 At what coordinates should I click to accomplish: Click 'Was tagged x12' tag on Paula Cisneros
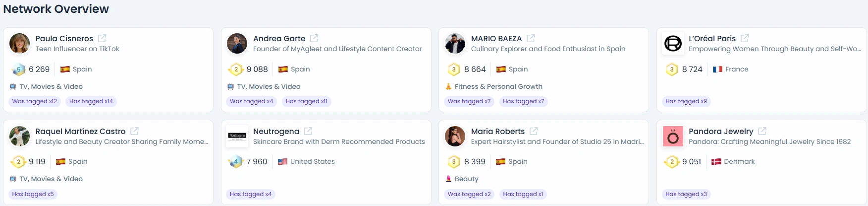click(x=35, y=101)
